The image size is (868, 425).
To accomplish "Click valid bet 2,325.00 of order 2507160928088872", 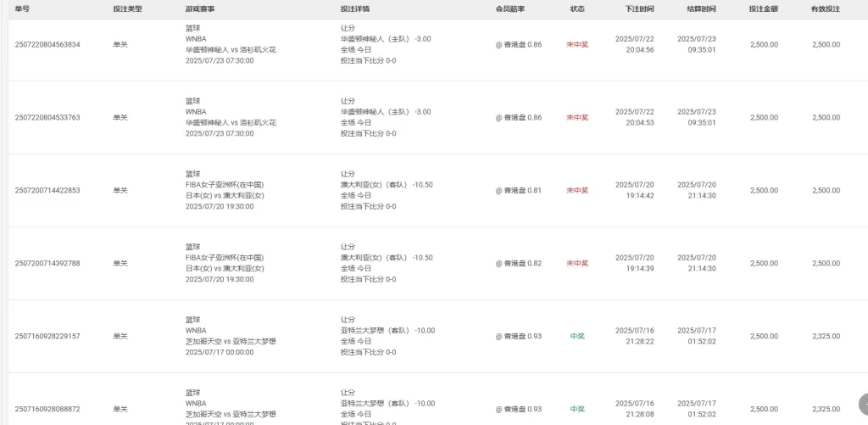I will [x=826, y=409].
